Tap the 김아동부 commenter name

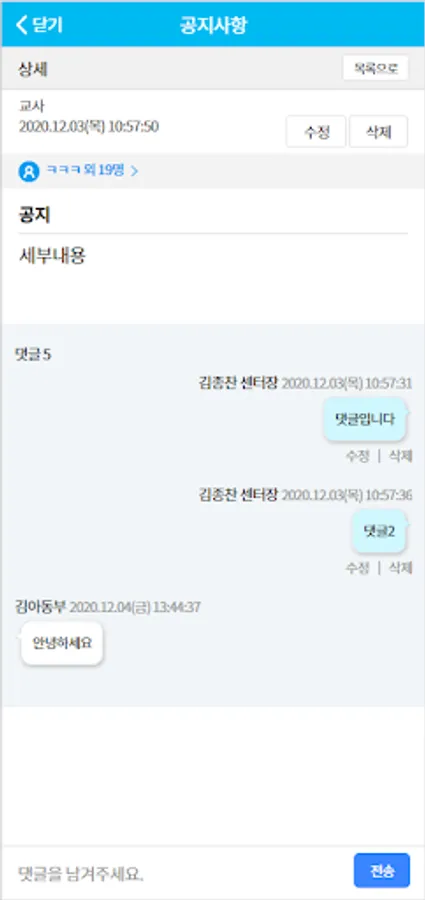41,607
